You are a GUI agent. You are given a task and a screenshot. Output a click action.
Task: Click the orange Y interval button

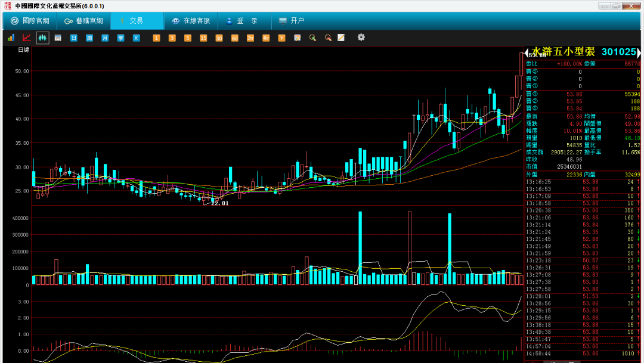(281, 38)
